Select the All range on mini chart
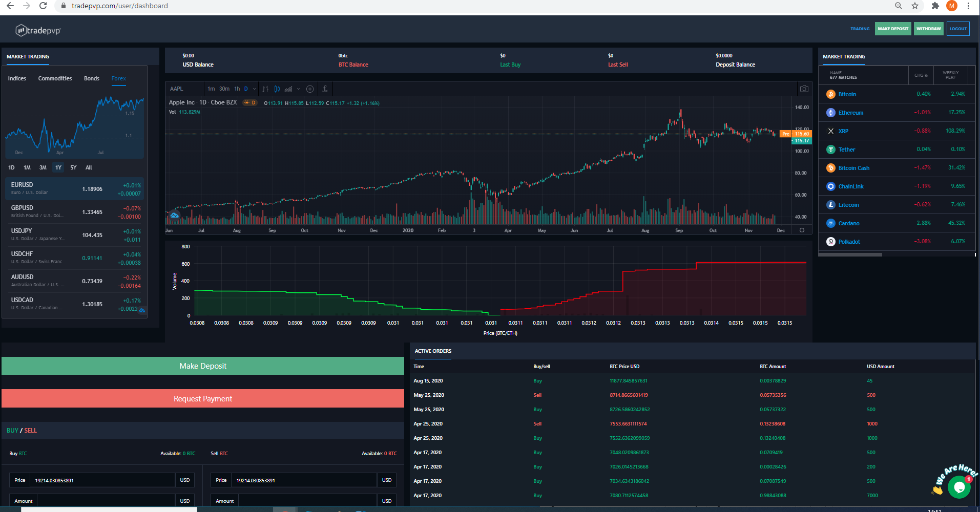 89,167
